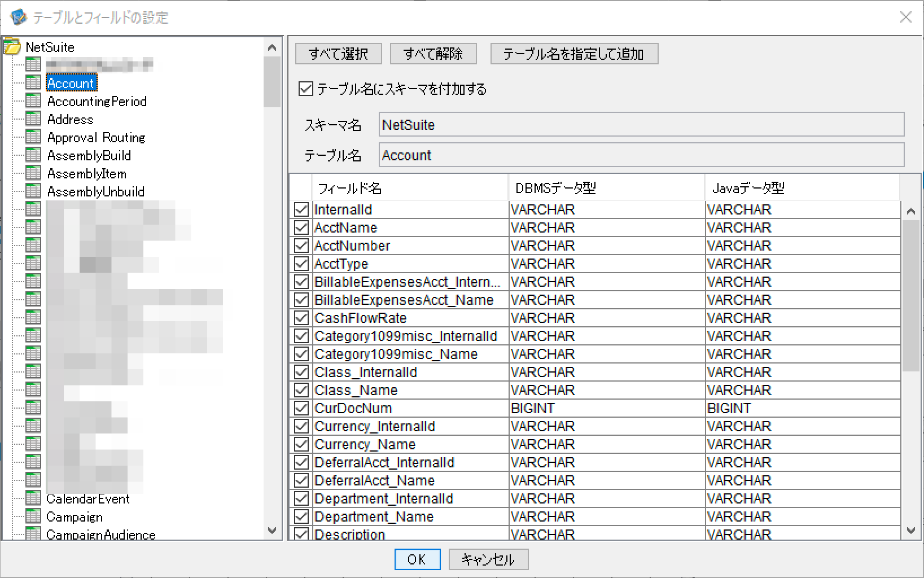This screenshot has height=578, width=924.
Task: Click the すべて選択 button
Action: coord(339,54)
